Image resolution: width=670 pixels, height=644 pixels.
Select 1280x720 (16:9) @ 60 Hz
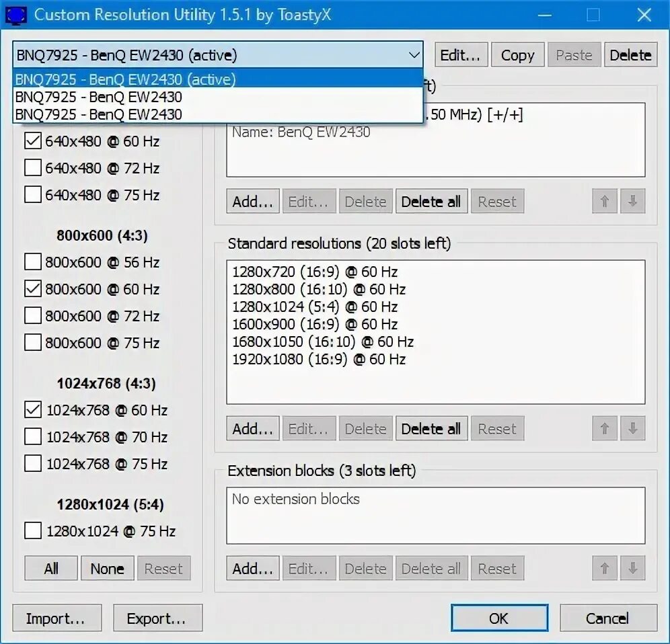click(x=315, y=272)
